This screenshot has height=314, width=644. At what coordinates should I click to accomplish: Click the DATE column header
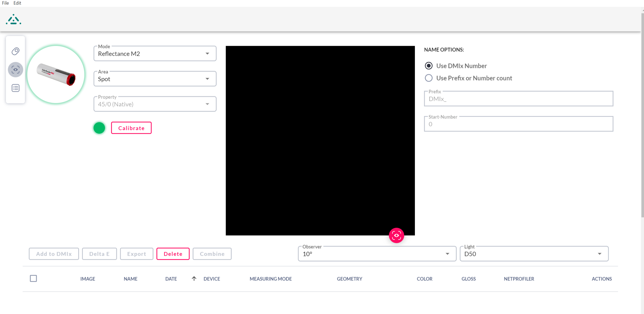pyautogui.click(x=171, y=279)
